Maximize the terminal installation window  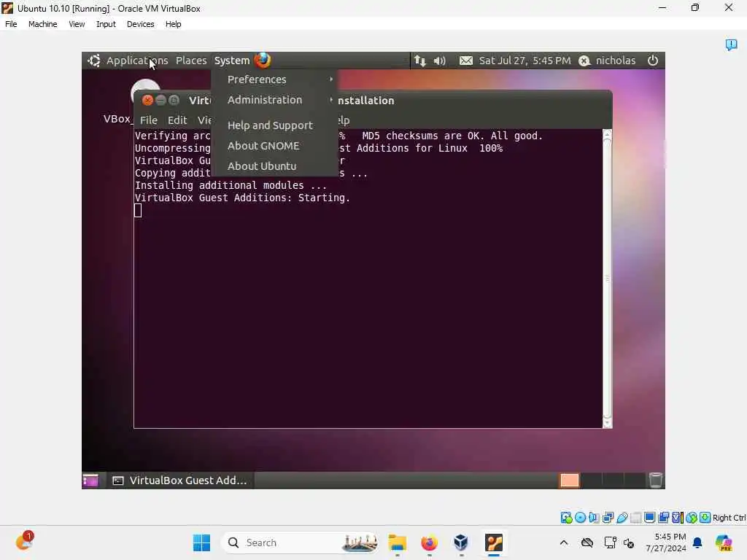pos(174,100)
